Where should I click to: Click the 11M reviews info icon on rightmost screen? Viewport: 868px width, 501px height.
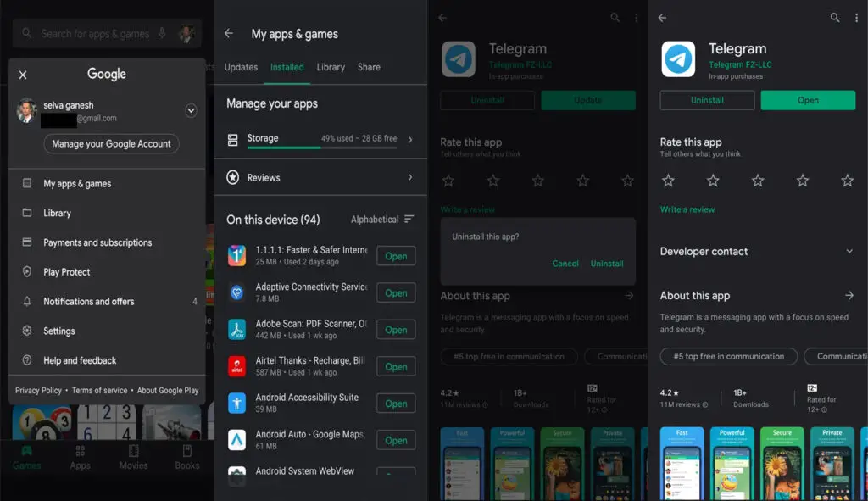705,404
